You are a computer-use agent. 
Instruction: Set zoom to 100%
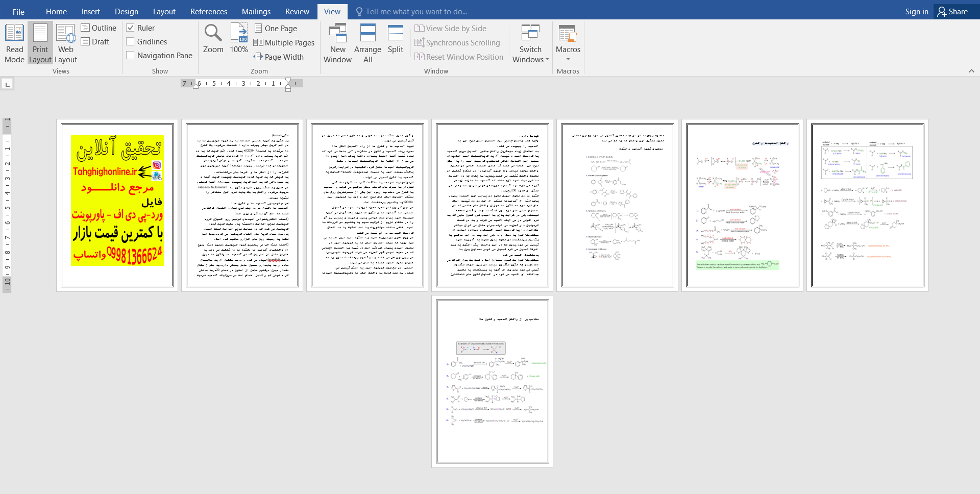point(239,39)
